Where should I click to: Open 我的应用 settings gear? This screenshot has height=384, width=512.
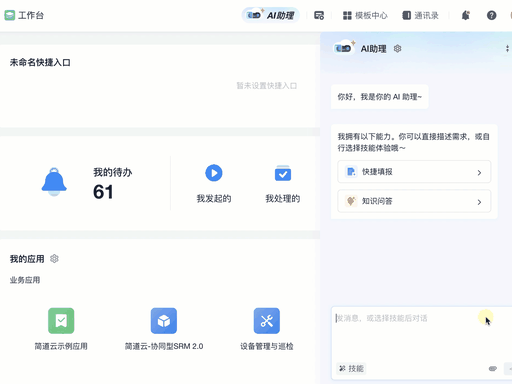[x=54, y=259]
